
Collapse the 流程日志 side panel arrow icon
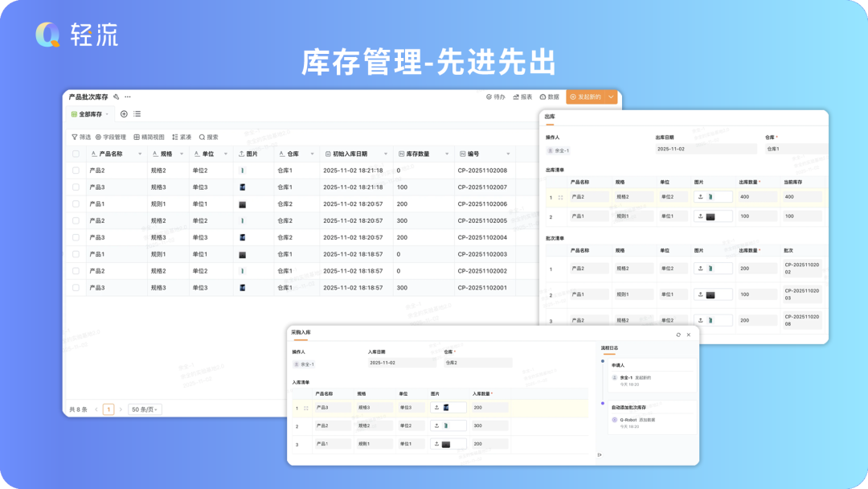coord(600,454)
